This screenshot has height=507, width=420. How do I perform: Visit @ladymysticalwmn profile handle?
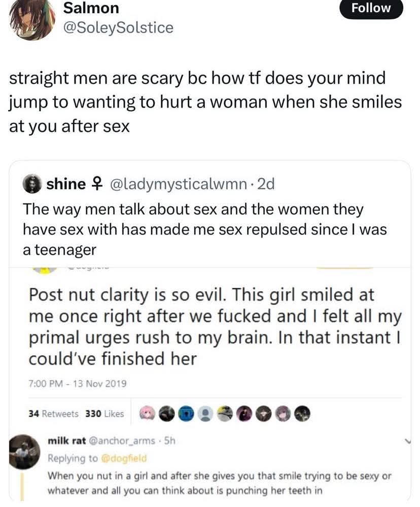179,184
